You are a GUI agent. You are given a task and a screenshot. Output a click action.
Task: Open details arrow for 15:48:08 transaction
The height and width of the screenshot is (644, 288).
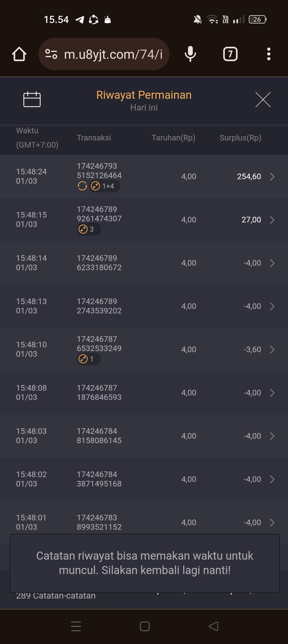coord(272,393)
